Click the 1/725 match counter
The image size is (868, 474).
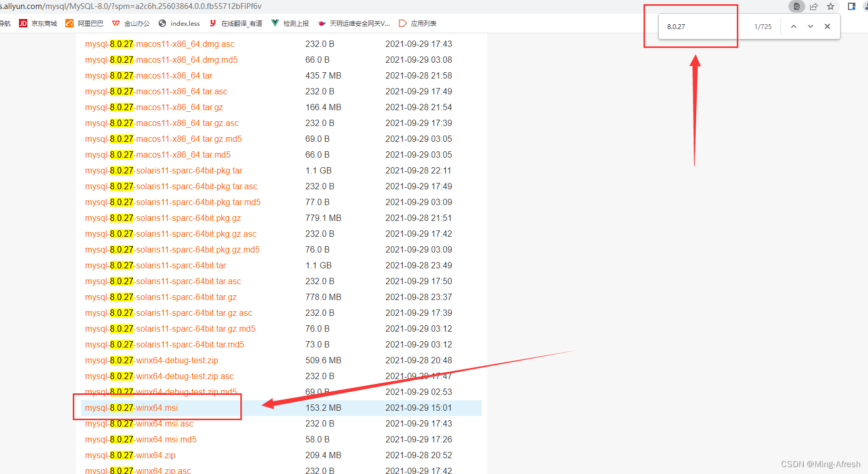click(x=763, y=26)
